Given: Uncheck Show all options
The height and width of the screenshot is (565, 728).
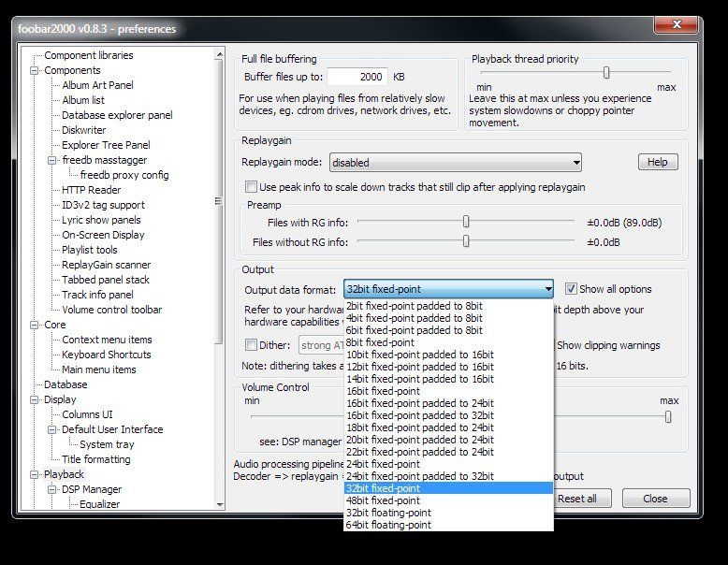Looking at the screenshot, I should 571,289.
